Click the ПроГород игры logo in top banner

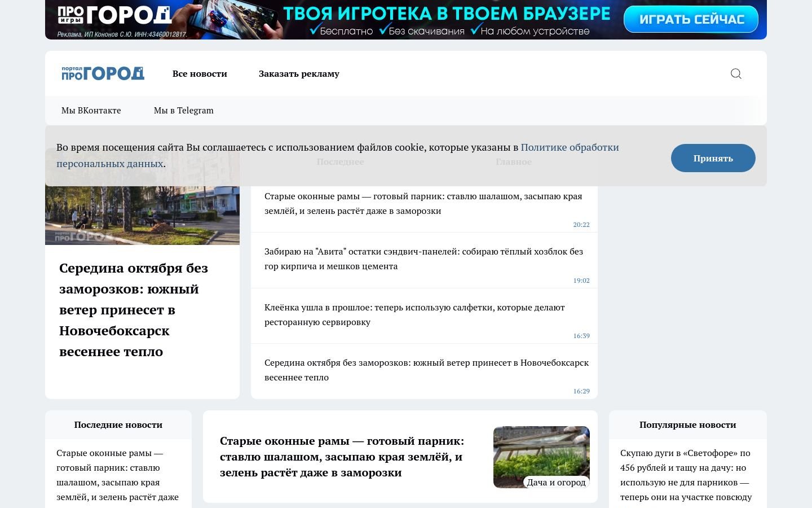114,15
